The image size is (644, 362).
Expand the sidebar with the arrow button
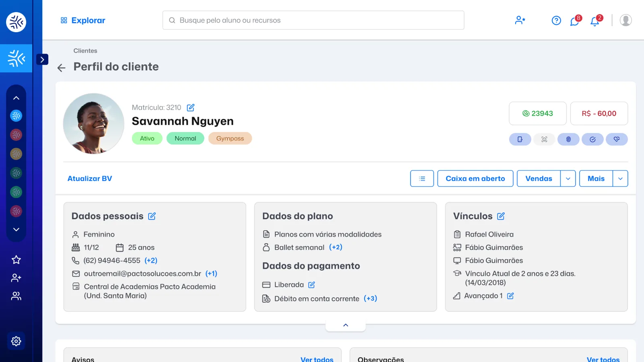point(42,60)
